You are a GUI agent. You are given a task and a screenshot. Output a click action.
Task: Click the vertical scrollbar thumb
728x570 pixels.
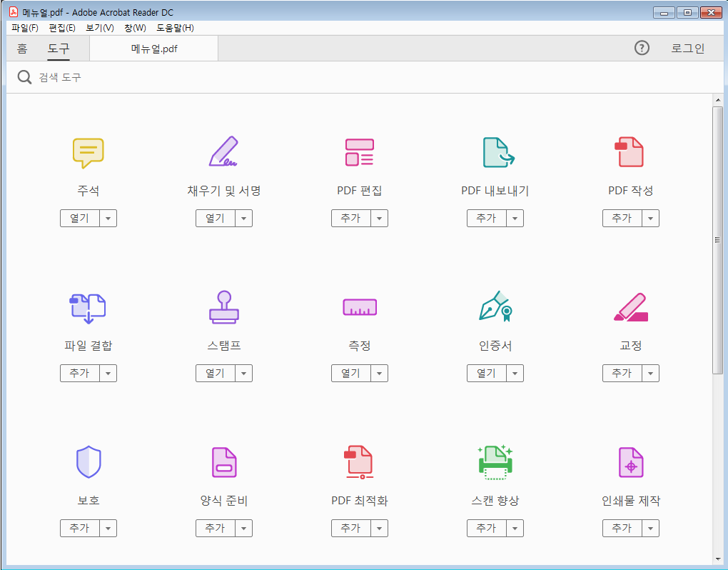coord(717,240)
